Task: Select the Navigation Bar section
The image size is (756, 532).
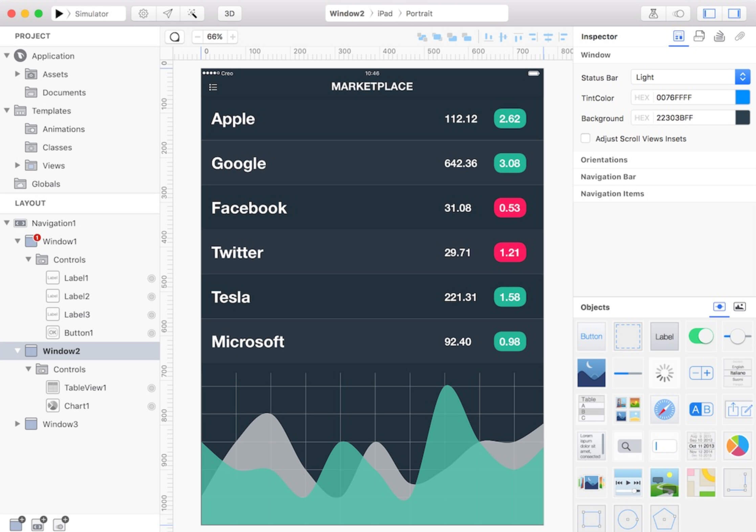Action: point(608,176)
